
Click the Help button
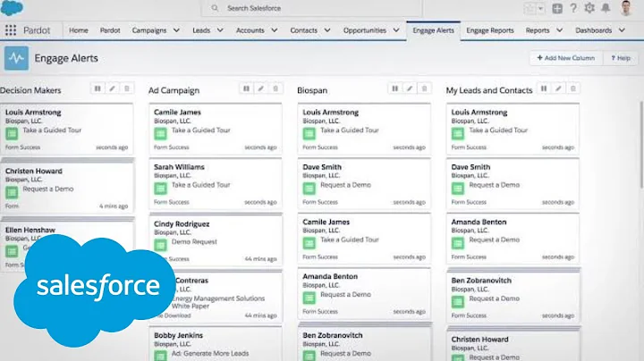click(621, 58)
